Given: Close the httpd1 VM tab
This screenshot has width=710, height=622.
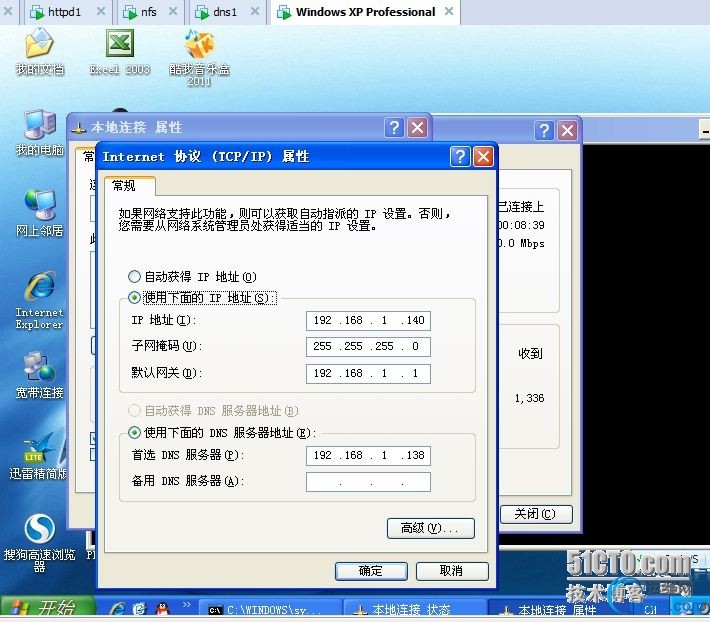Looking at the screenshot, I should point(101,11).
